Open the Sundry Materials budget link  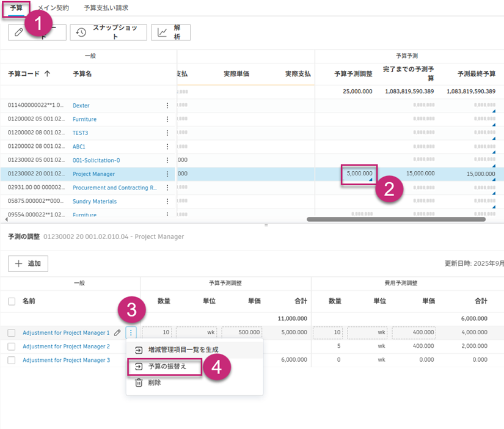point(95,201)
